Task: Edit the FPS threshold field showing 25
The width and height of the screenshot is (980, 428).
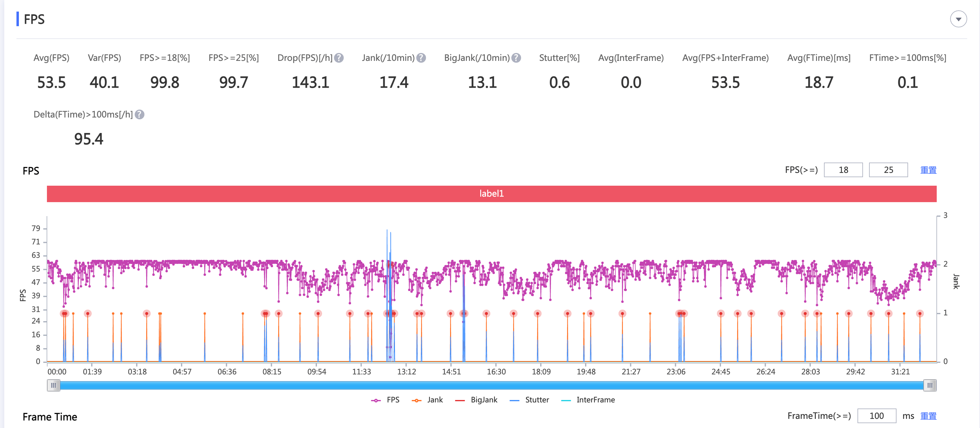Action: (x=888, y=170)
